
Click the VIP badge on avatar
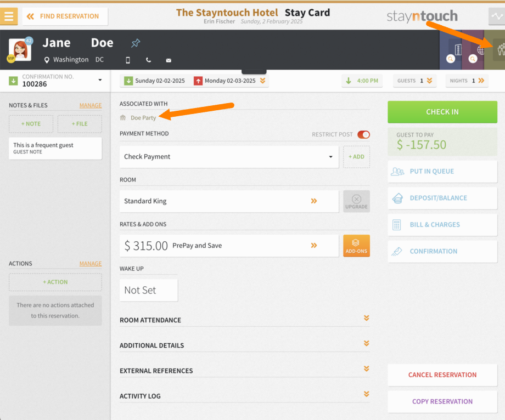11,59
